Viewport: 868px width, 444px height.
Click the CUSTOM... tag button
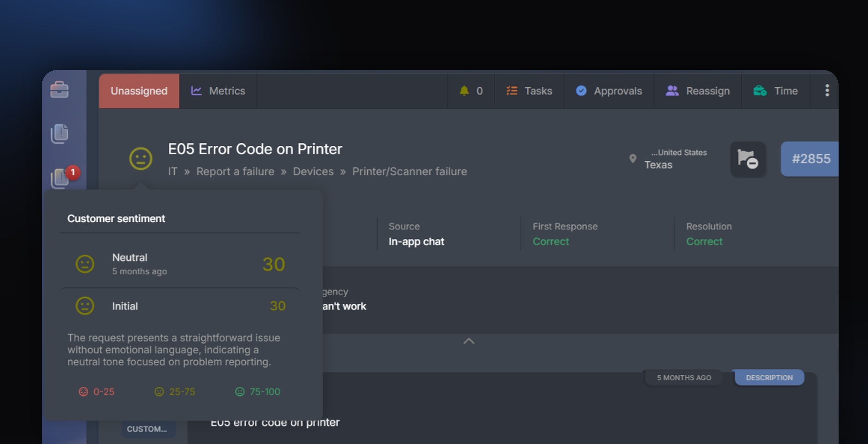coord(148,429)
